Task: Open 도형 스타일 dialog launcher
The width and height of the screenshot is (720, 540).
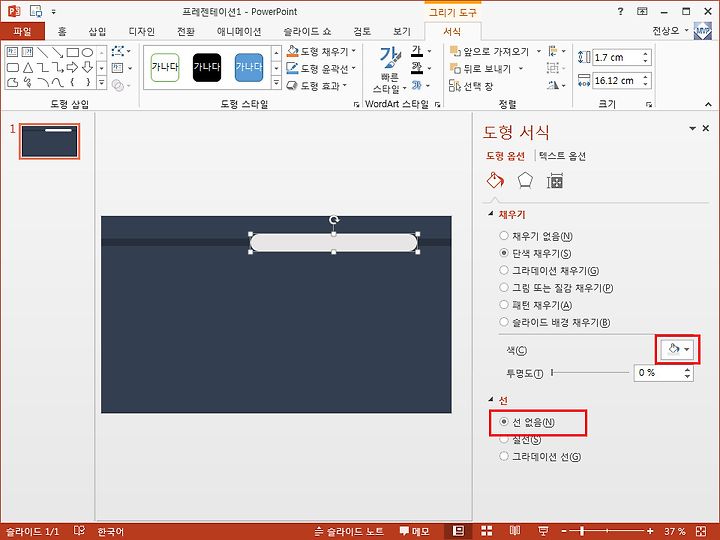Action: [356, 105]
